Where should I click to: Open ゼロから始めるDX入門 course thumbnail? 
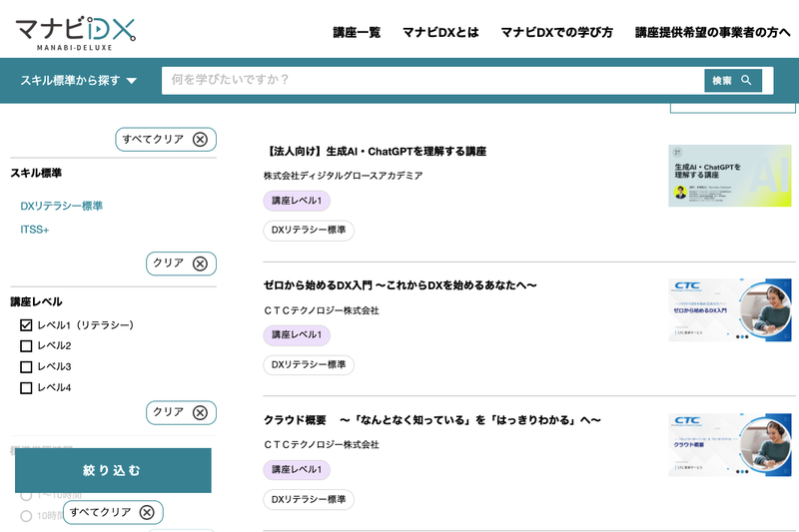[x=730, y=310]
